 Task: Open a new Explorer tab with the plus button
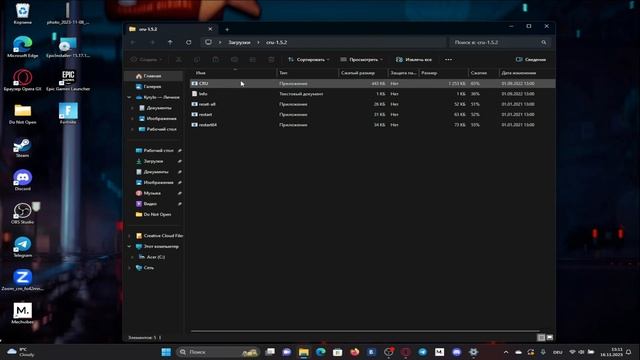[x=227, y=29]
